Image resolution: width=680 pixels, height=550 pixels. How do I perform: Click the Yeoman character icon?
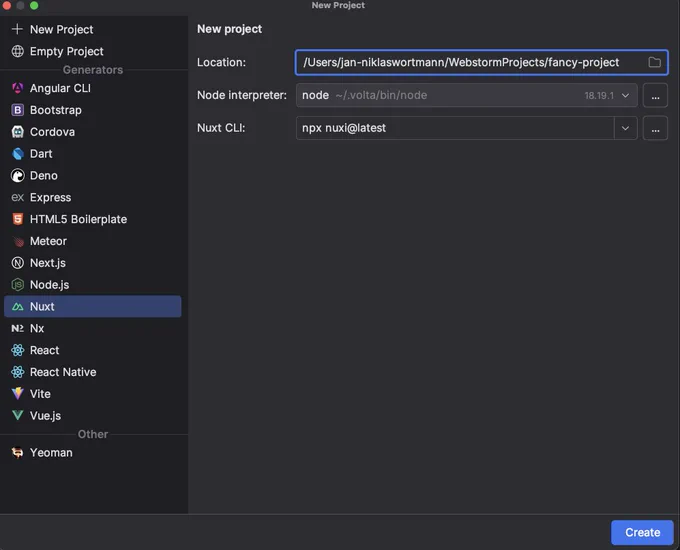tap(17, 452)
